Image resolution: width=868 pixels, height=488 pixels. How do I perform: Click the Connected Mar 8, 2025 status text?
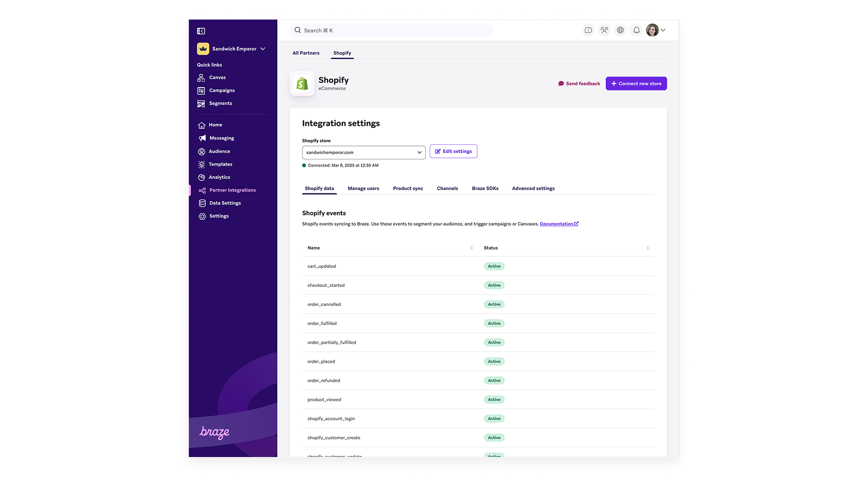pos(343,165)
